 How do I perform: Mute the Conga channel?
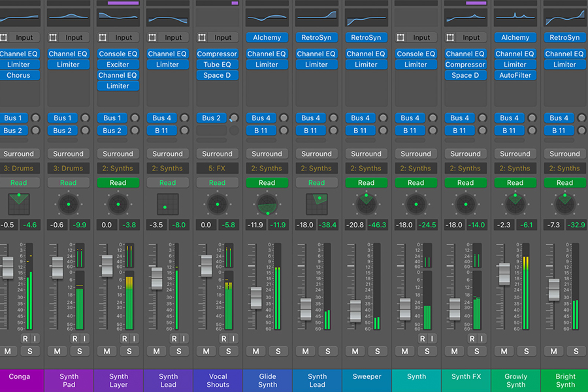7,351
